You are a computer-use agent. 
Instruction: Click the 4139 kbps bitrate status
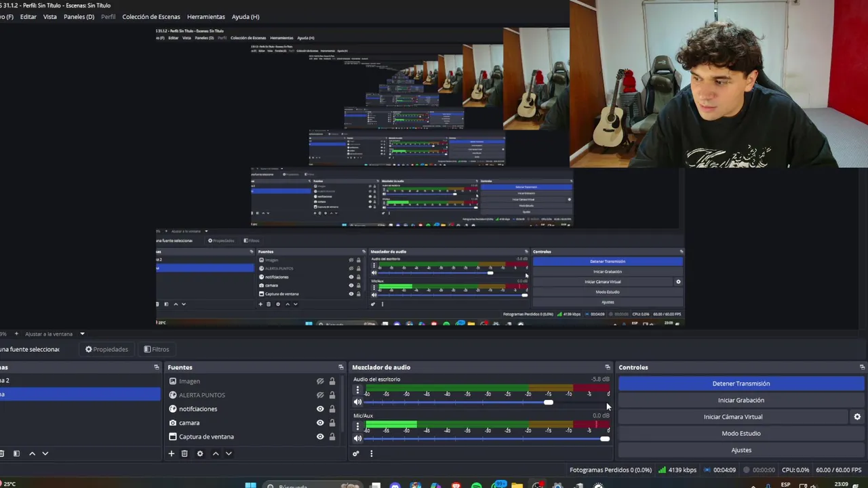tap(677, 470)
